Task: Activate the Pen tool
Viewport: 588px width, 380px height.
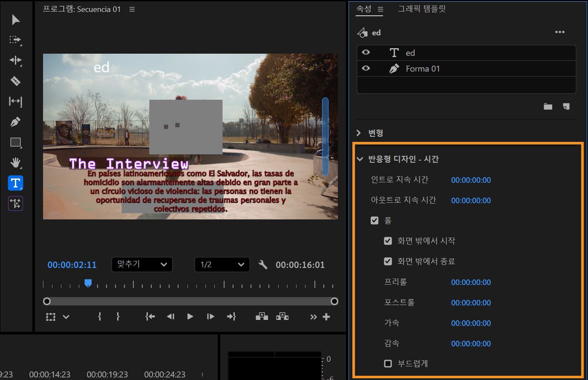Action: pos(15,122)
